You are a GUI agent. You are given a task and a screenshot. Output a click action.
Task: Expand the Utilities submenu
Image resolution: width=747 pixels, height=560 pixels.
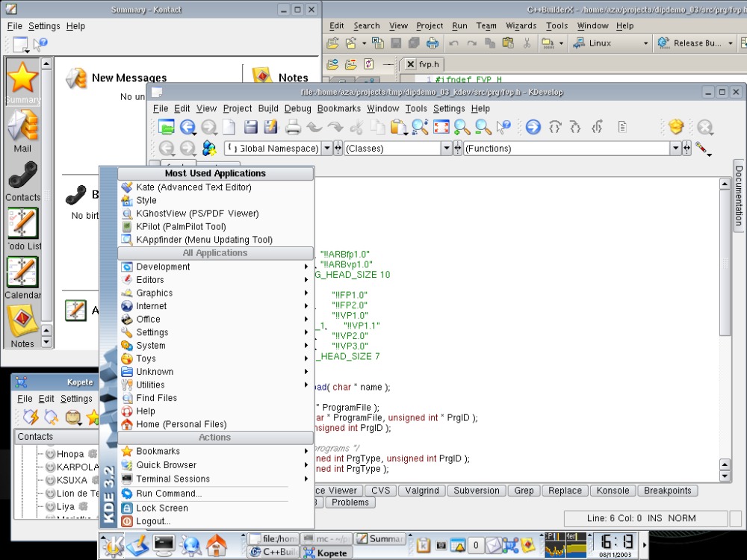(x=215, y=385)
